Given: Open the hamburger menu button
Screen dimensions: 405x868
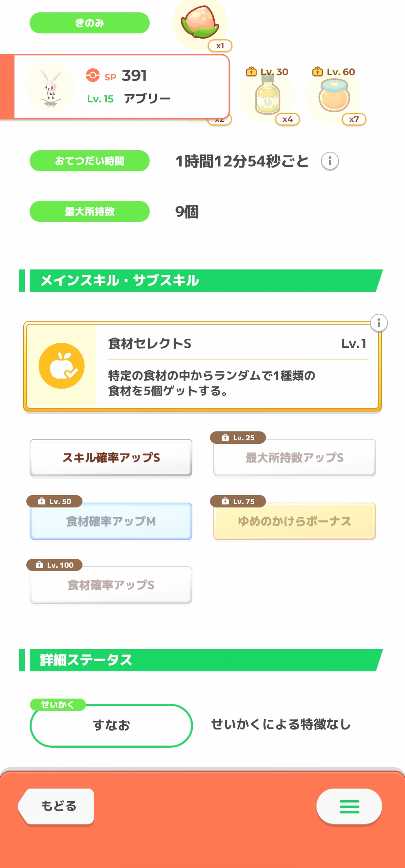Looking at the screenshot, I should click(349, 807).
